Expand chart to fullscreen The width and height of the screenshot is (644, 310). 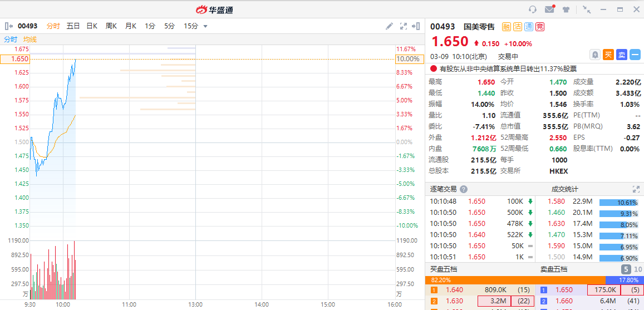403,26
